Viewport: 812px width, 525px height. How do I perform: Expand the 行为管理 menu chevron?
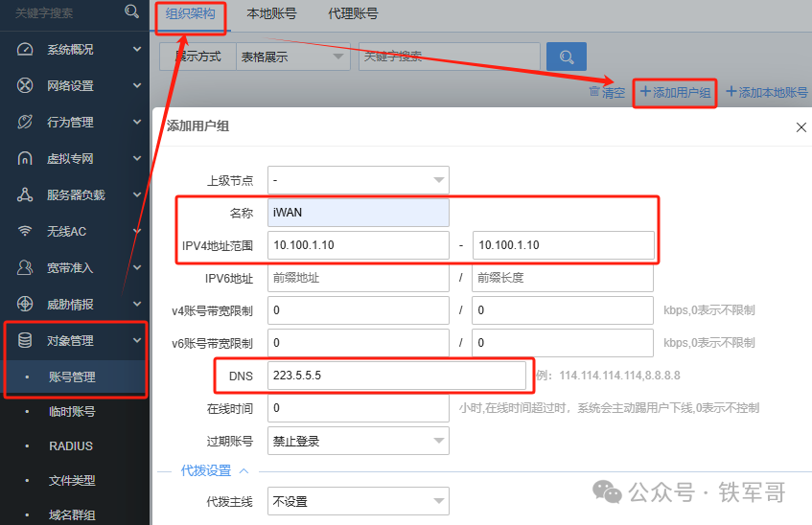(137, 123)
